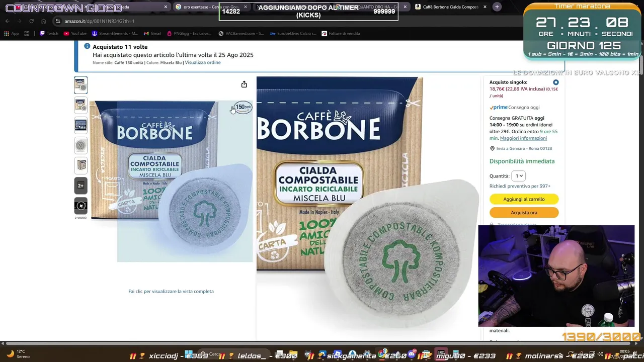Click the 150 pcs badge on product image
This screenshot has width=644, height=362.
point(243,107)
